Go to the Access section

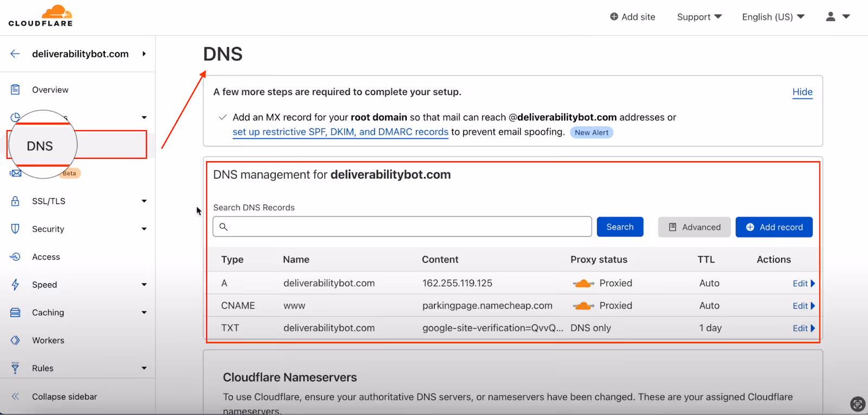[x=46, y=257]
